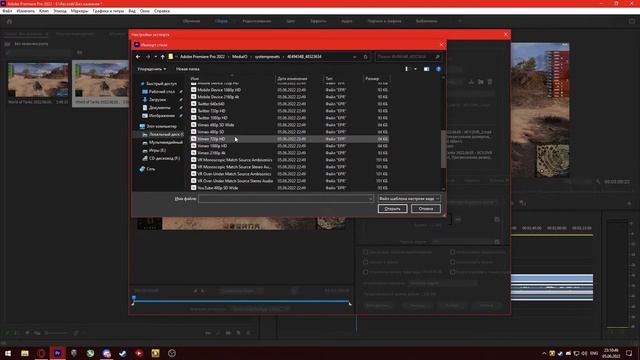Create a folder with Новая папка
640x360 pixels.
187,69
